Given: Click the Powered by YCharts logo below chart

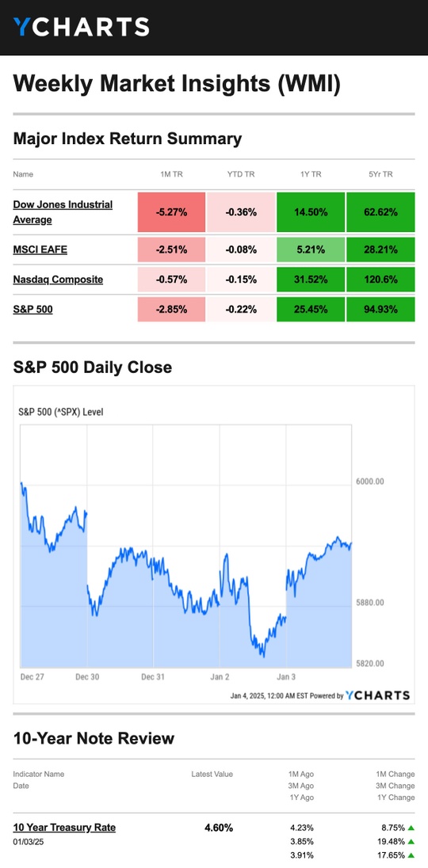Looking at the screenshot, I should coord(377,695).
